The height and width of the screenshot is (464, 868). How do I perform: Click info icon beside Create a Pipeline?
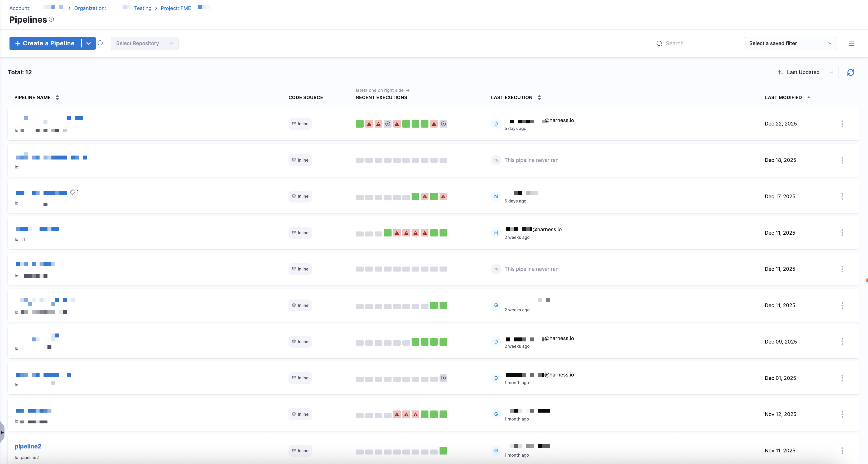100,43
